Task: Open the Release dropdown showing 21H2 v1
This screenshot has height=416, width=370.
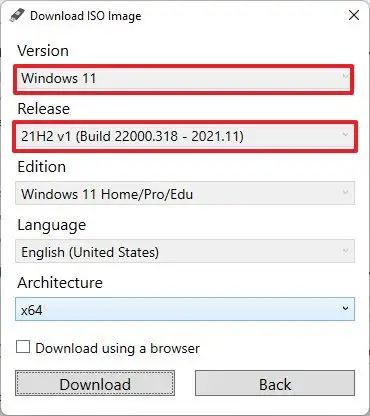Action: [185, 136]
